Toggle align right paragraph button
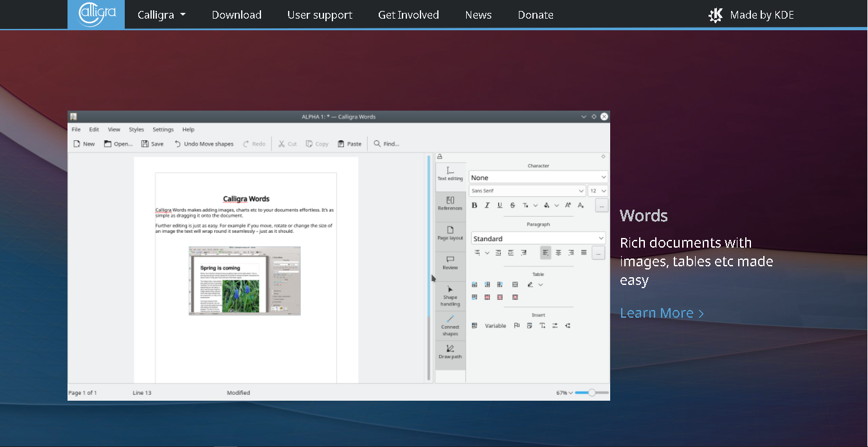The width and height of the screenshot is (868, 447). (571, 253)
